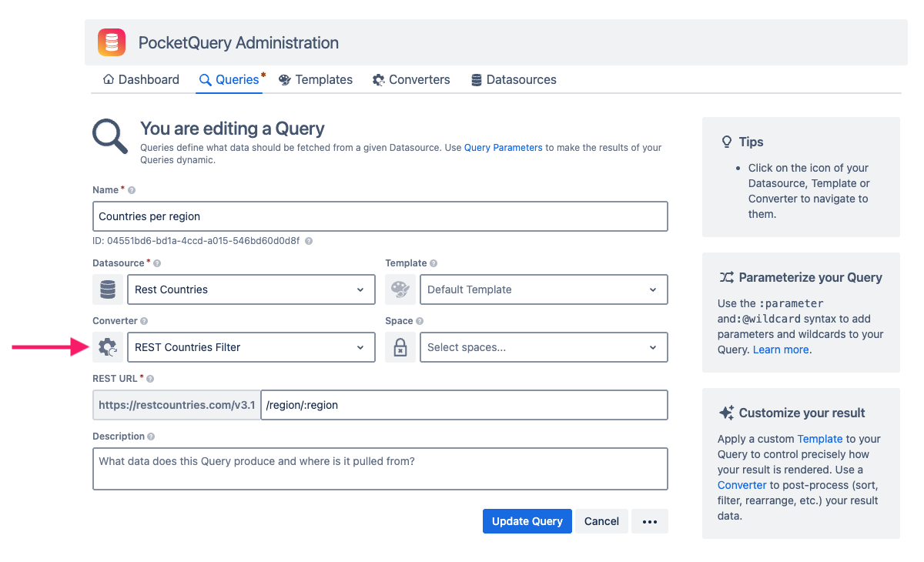Click the help icon next to Description
This screenshot has width=924, height=562.
(149, 436)
